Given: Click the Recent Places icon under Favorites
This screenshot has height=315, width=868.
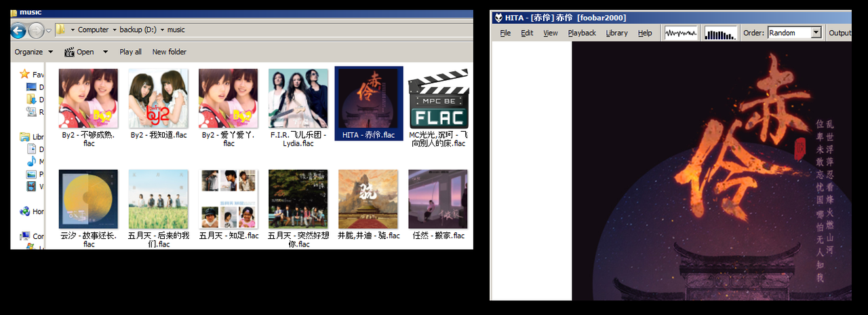Looking at the screenshot, I should (x=31, y=111).
